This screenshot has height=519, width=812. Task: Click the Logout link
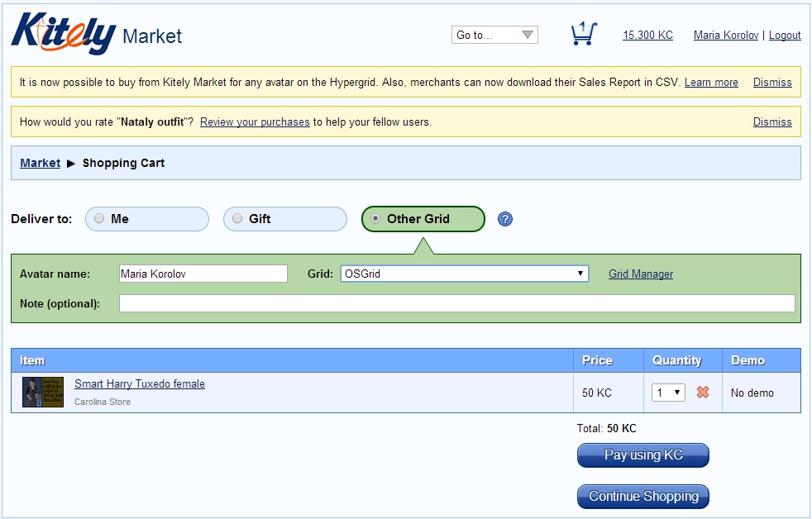click(x=785, y=36)
